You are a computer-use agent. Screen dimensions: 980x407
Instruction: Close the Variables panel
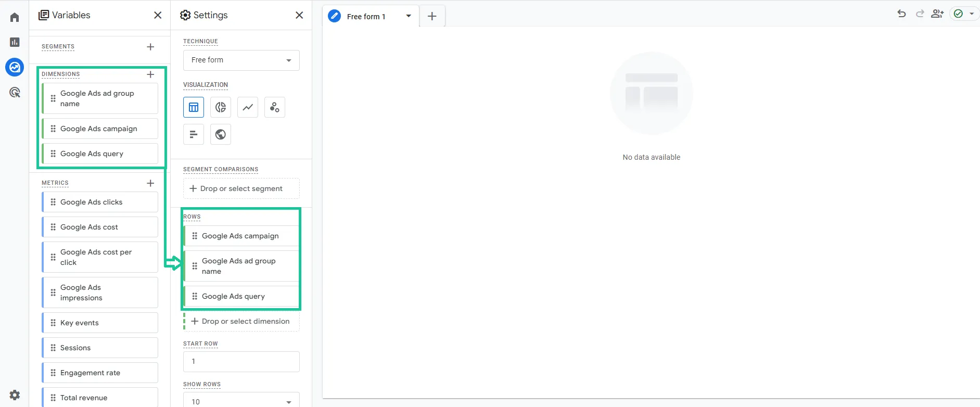click(x=158, y=15)
